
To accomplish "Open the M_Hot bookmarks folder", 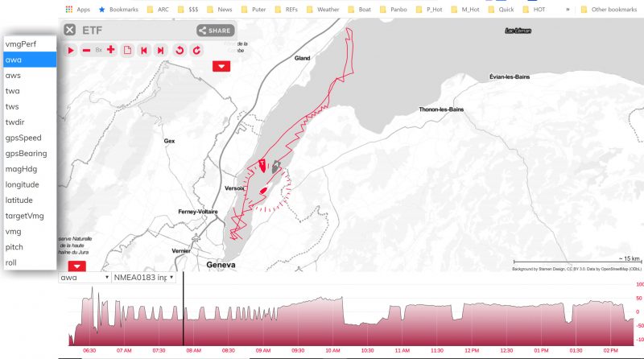I will (465, 9).
